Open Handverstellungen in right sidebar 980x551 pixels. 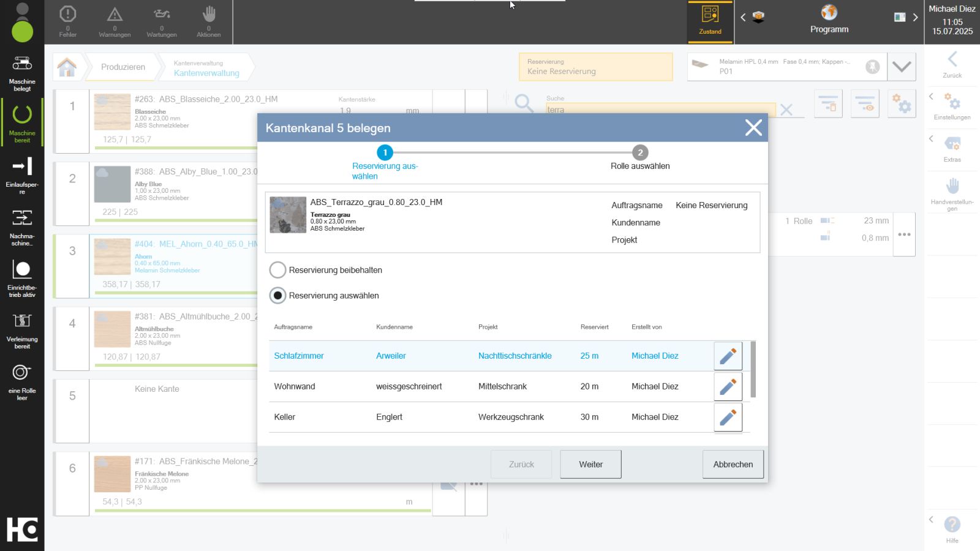[x=952, y=194]
